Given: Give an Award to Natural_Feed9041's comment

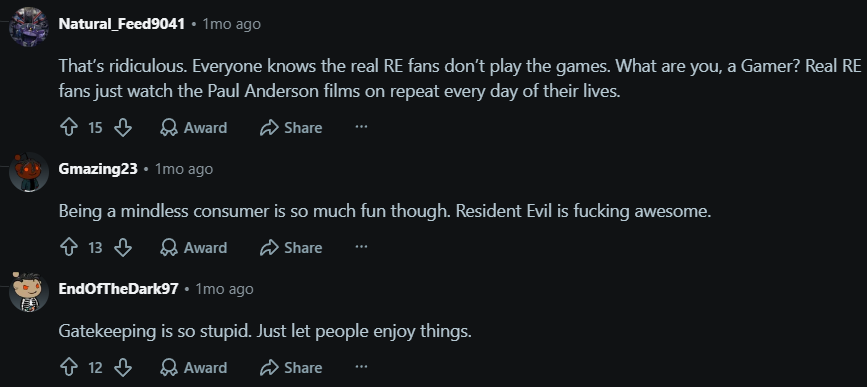Looking at the screenshot, I should point(194,128).
